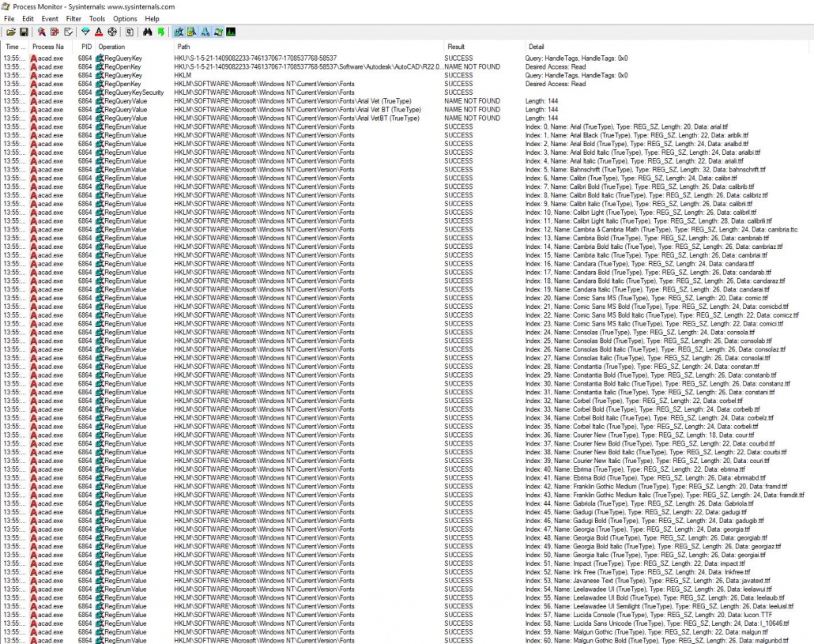The image size is (814, 644).
Task: Click the detail for Index 5 Bahnschrift
Action: (646, 170)
